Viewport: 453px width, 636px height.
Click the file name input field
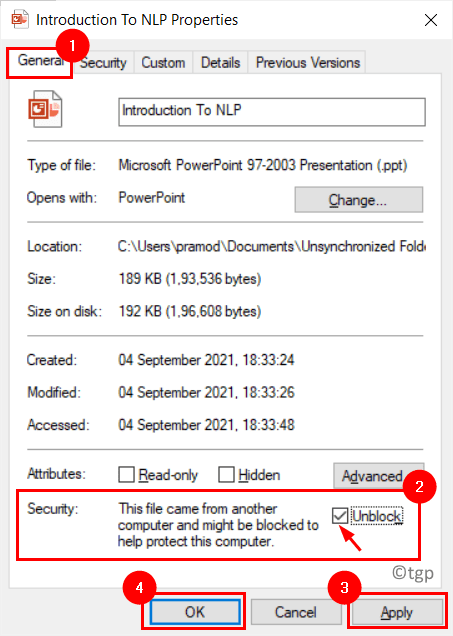point(272,112)
